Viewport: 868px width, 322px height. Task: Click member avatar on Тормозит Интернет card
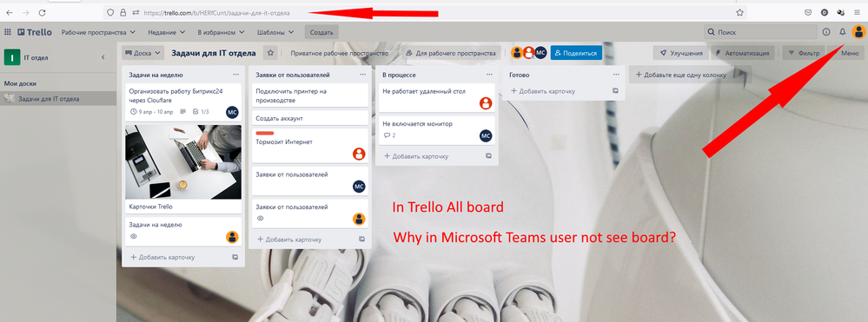pyautogui.click(x=359, y=154)
